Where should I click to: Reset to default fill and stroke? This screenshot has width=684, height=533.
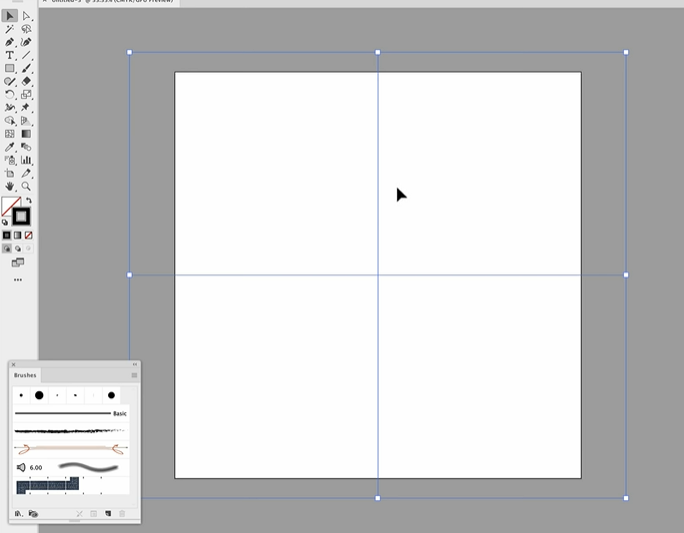pos(5,222)
